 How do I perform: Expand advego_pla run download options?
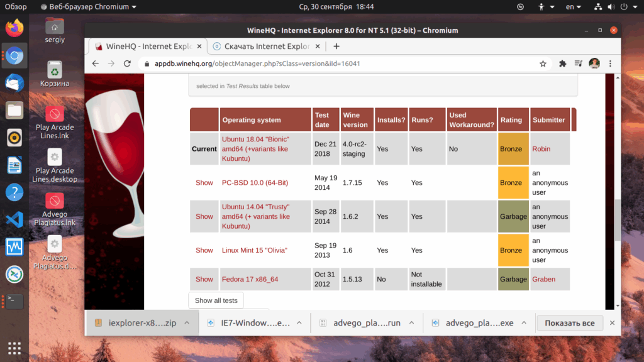411,323
